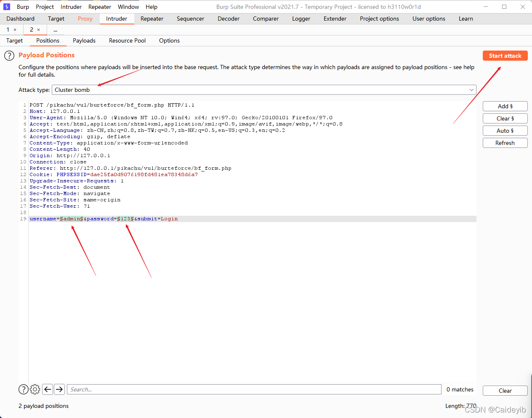532x418 pixels.
Task: Open the Project options tab
Action: pos(379,19)
